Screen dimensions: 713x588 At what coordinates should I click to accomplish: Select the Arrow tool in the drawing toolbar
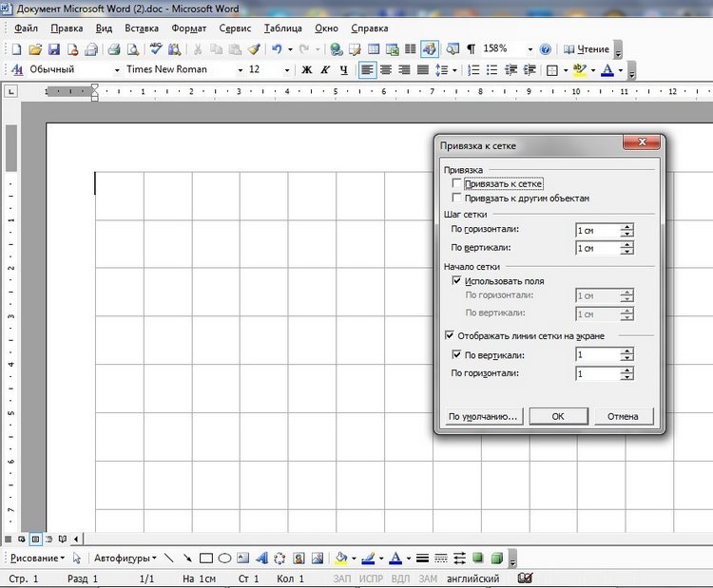(x=187, y=559)
